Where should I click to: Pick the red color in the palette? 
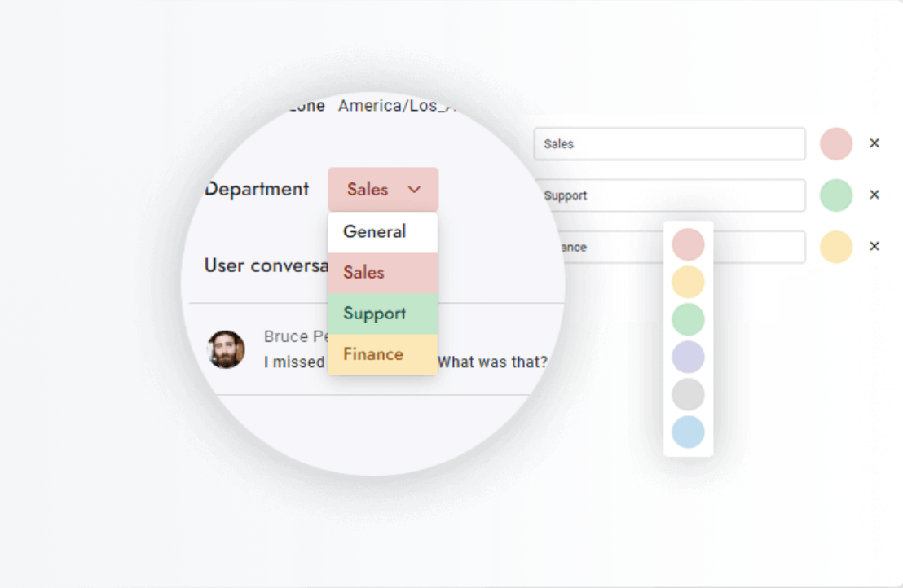pyautogui.click(x=688, y=244)
